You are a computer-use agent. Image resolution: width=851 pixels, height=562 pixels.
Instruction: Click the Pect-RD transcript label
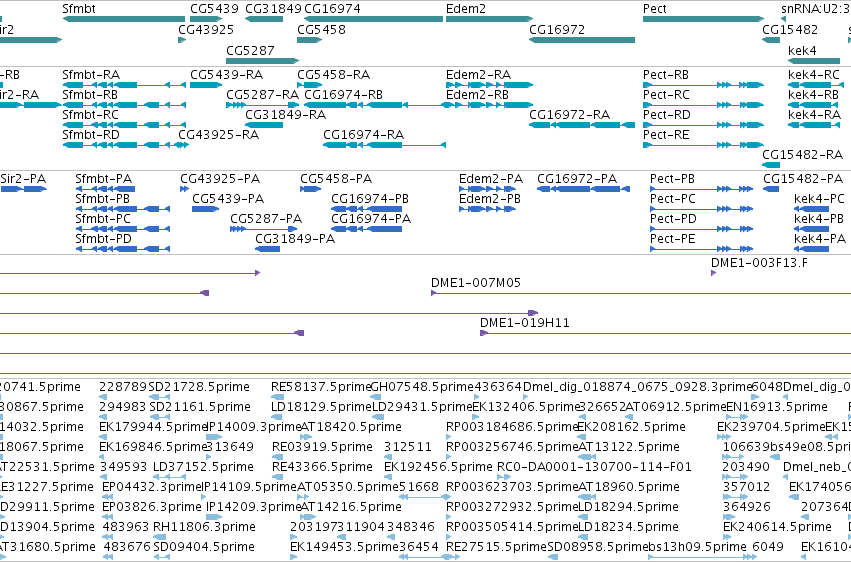(x=667, y=114)
